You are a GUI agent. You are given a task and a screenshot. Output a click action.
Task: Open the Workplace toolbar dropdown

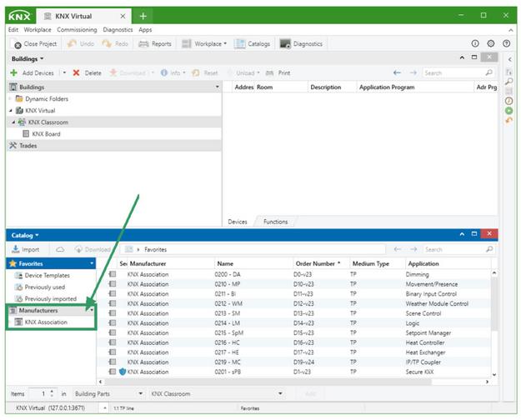204,43
